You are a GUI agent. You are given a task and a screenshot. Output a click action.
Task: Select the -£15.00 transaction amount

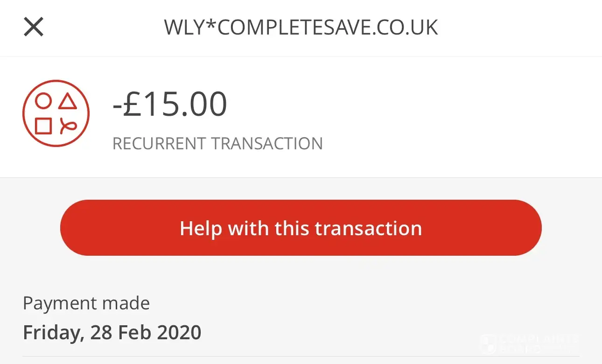(x=170, y=105)
